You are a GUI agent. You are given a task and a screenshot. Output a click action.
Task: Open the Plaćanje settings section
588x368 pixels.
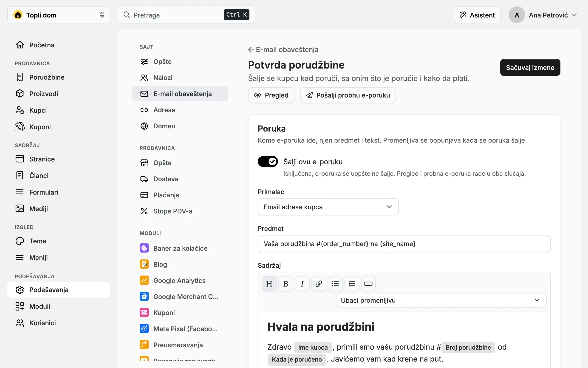[x=180, y=195]
